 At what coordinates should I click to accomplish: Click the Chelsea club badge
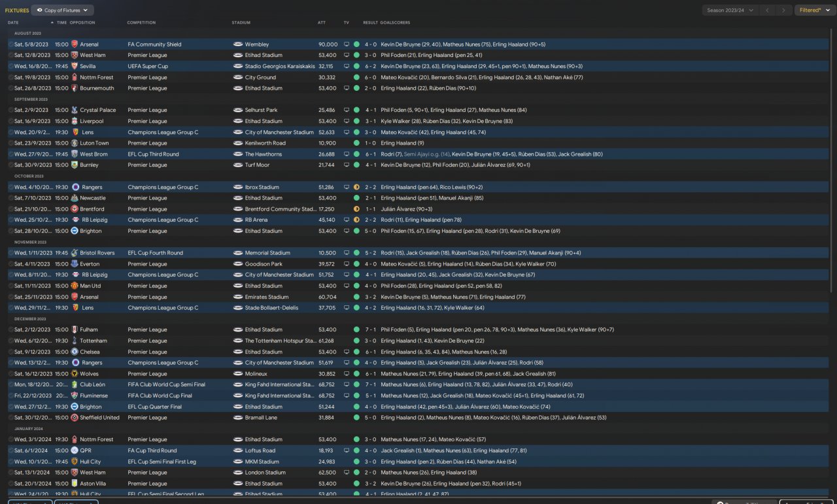click(75, 352)
